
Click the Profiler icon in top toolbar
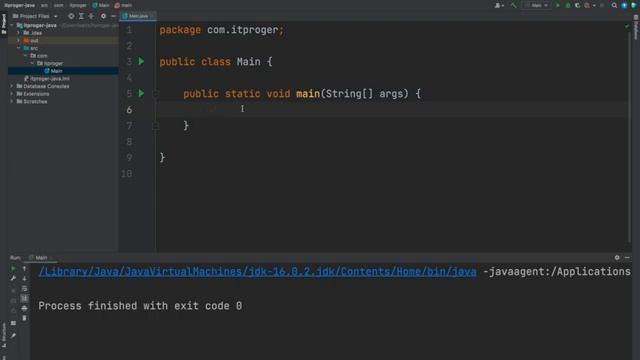[587, 5]
